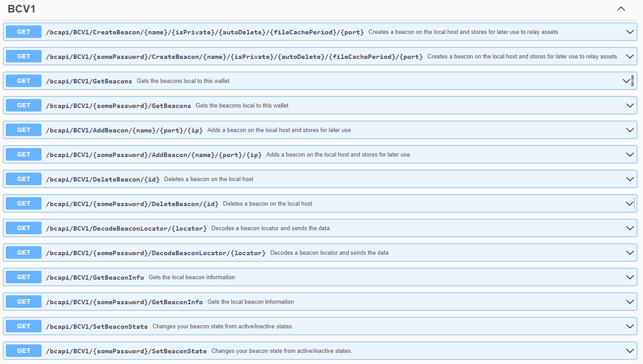
Task: Click GET badge for /bcapi/BCV1/DecodeBeaconLocator
Action: 24,228
